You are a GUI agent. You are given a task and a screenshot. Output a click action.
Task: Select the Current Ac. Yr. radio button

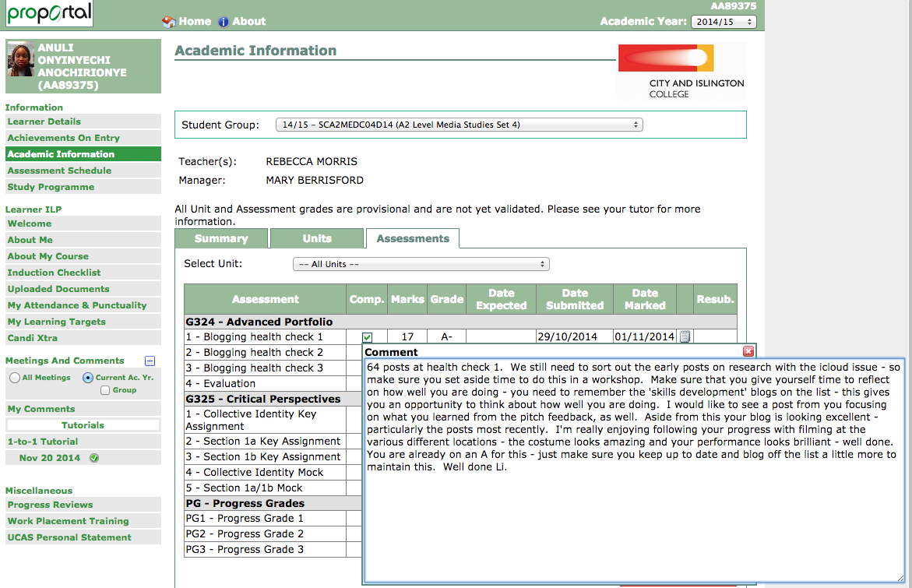click(x=88, y=378)
